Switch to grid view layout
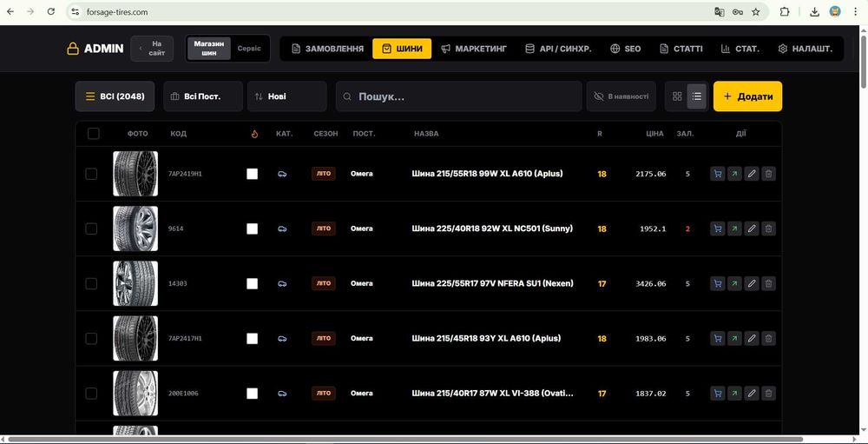Image resolution: width=868 pixels, height=444 pixels. tap(677, 96)
